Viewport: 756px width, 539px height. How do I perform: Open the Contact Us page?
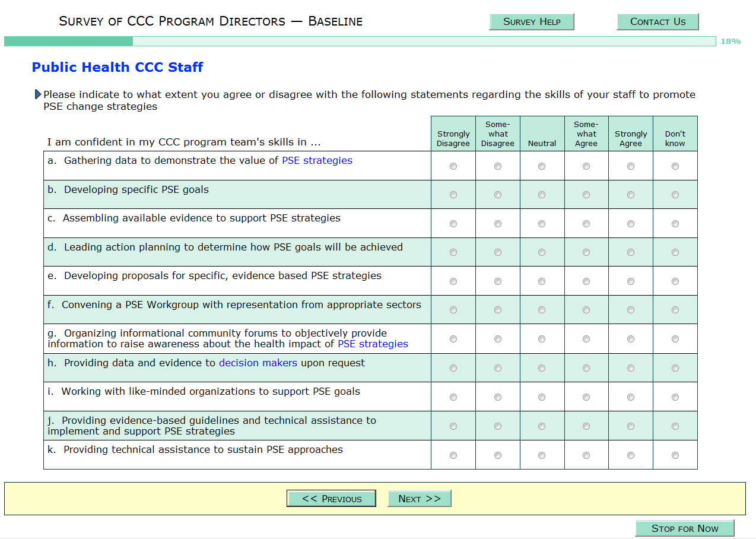[657, 22]
